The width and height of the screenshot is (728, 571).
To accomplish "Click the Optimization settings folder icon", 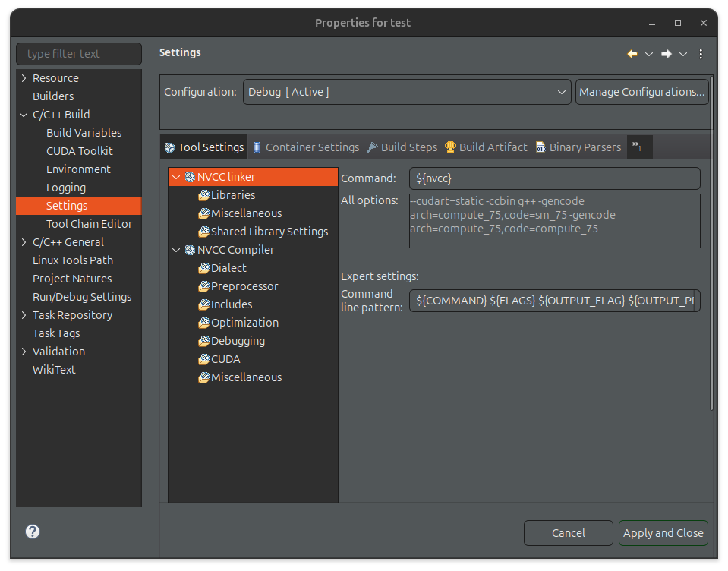I will click(203, 323).
